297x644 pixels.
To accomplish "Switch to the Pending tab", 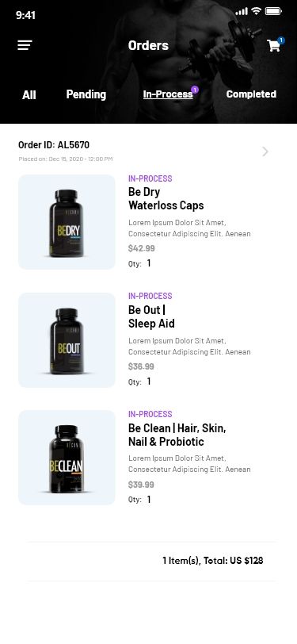I will click(86, 94).
